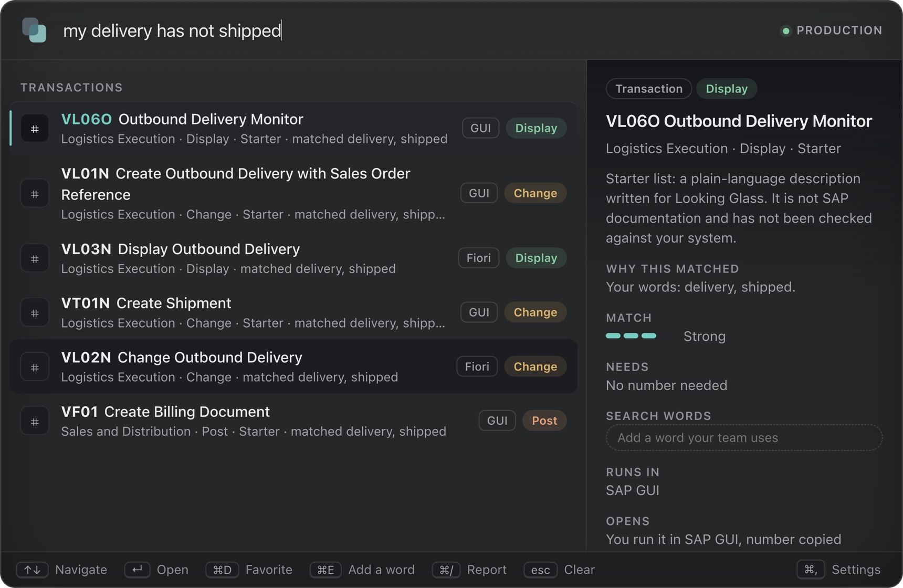903x588 pixels.
Task: Click the Fiori badge on VL02N row
Action: (x=477, y=366)
